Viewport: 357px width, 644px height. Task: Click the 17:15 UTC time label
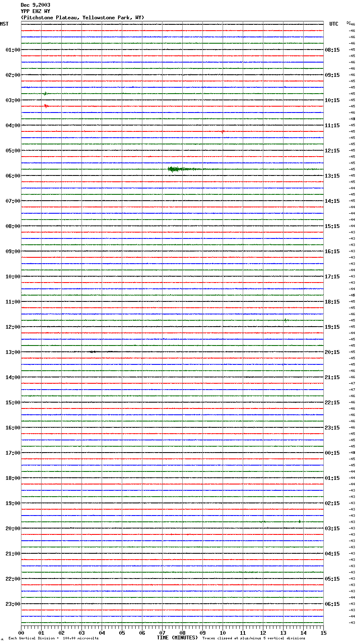pos(332,277)
